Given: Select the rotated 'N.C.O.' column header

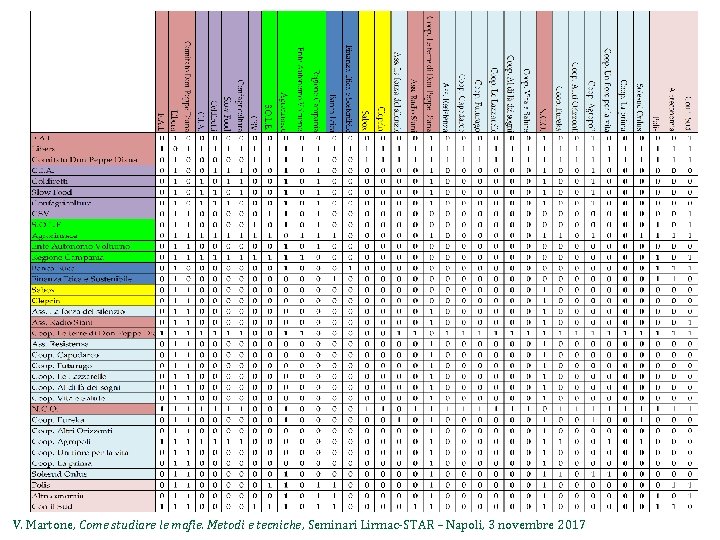Looking at the screenshot, I should coord(543,120).
